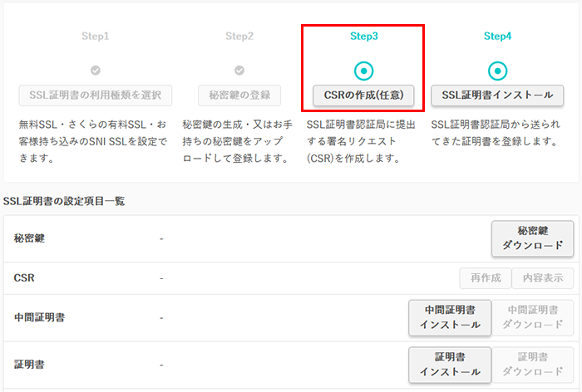Viewport: 582px width, 392px height.
Task: Click the 中間証明書ダウンロード button
Action: pyautogui.click(x=533, y=318)
